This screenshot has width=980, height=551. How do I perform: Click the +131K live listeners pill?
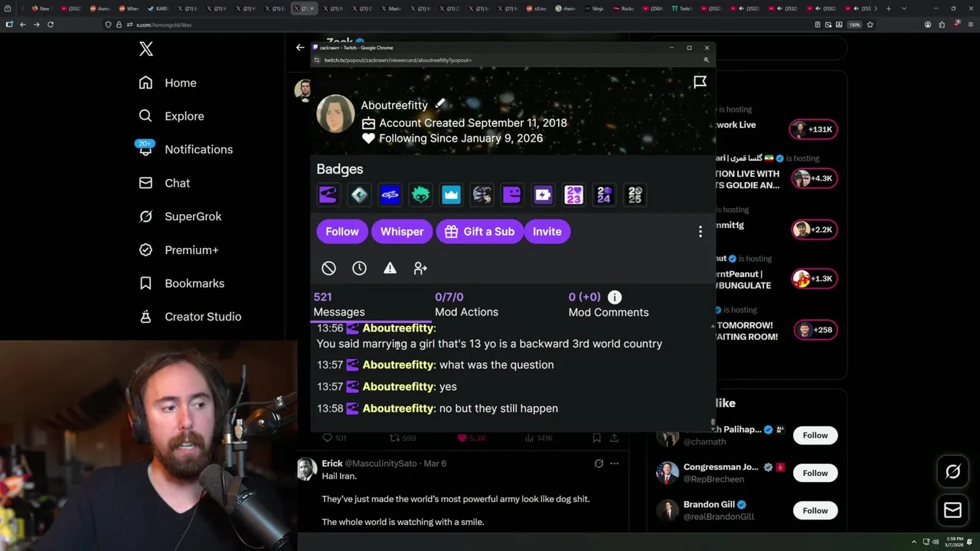pyautogui.click(x=813, y=129)
